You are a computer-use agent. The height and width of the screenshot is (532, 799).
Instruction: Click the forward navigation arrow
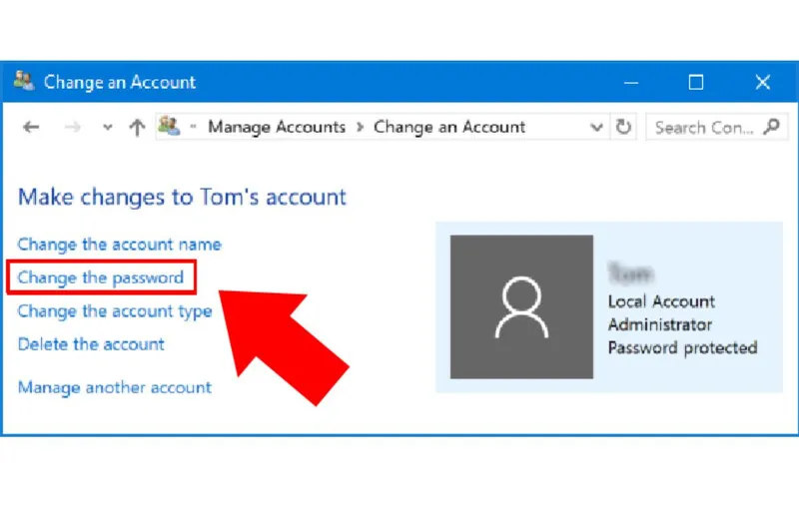pos(72,127)
